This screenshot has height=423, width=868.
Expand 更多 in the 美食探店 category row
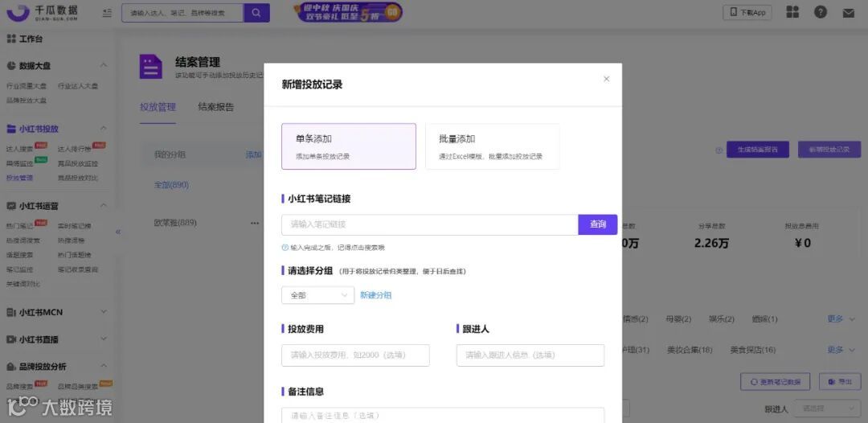[840, 350]
